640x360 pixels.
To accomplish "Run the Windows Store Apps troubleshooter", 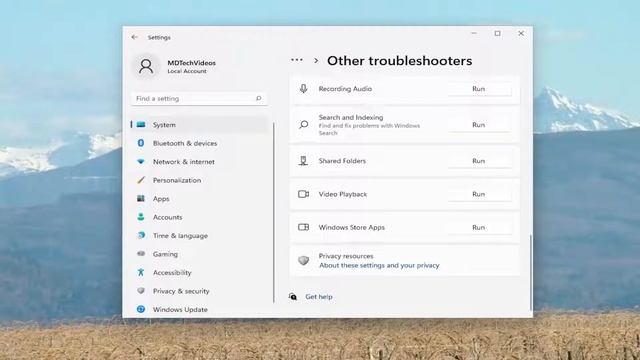I will [478, 227].
